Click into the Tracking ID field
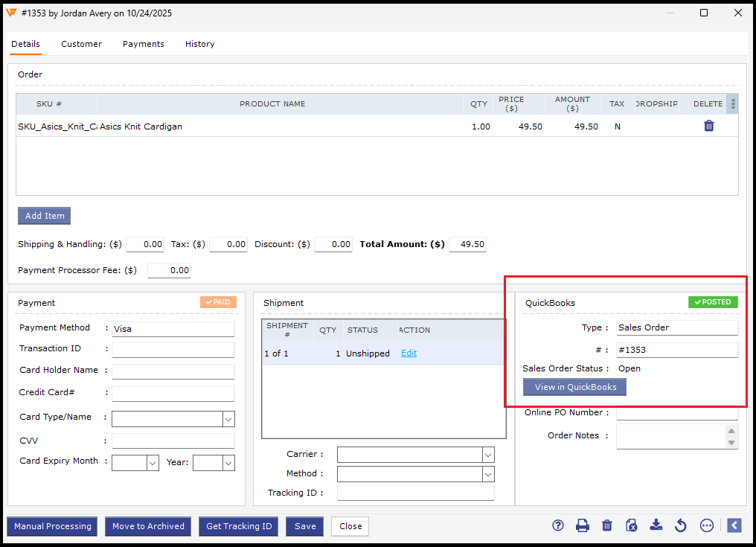The height and width of the screenshot is (547, 756). (415, 493)
